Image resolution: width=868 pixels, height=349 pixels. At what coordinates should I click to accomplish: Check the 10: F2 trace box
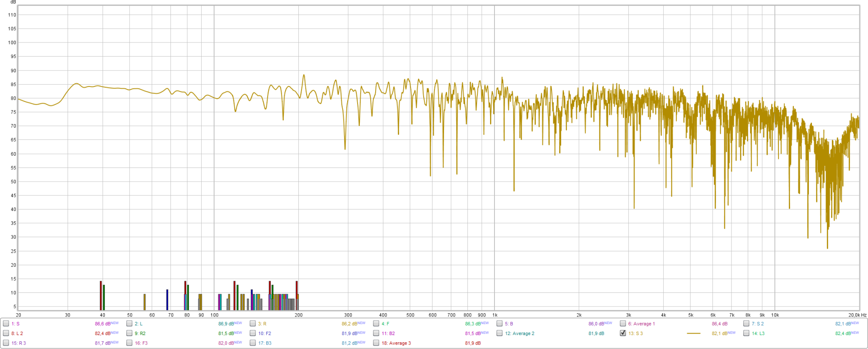tap(253, 333)
